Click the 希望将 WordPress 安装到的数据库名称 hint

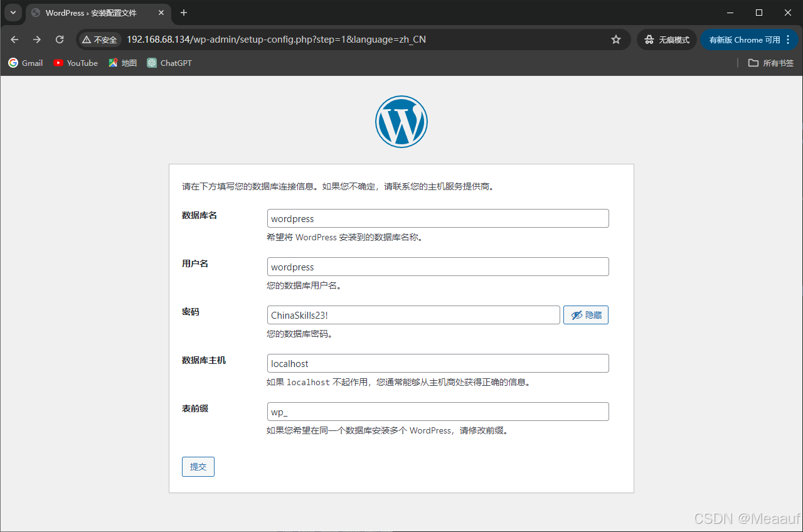coord(344,237)
